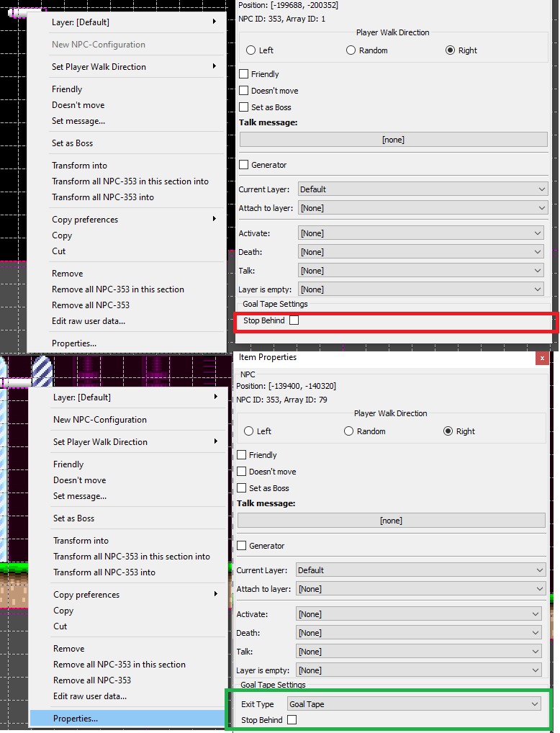Expand Activate event dropdown in Array ID: 79 panel
The width and height of the screenshot is (560, 733).
[419, 613]
